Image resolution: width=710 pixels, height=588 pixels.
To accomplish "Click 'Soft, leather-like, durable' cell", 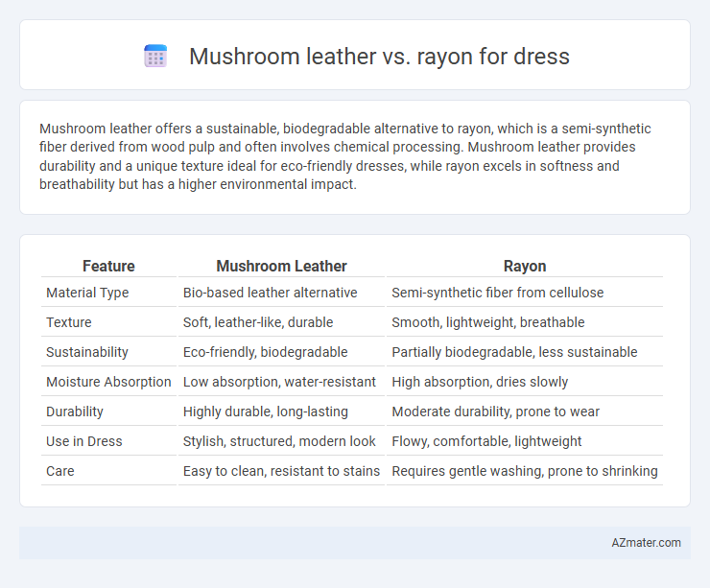I will click(x=258, y=322).
